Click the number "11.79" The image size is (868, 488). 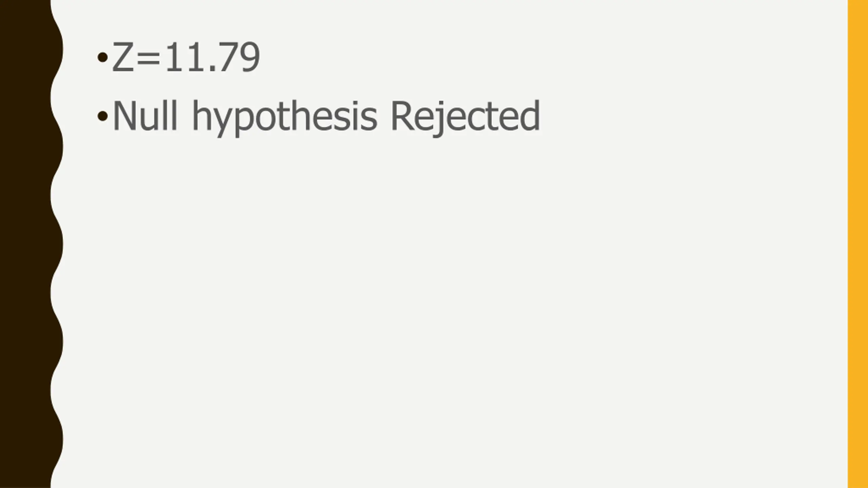pyautogui.click(x=213, y=57)
